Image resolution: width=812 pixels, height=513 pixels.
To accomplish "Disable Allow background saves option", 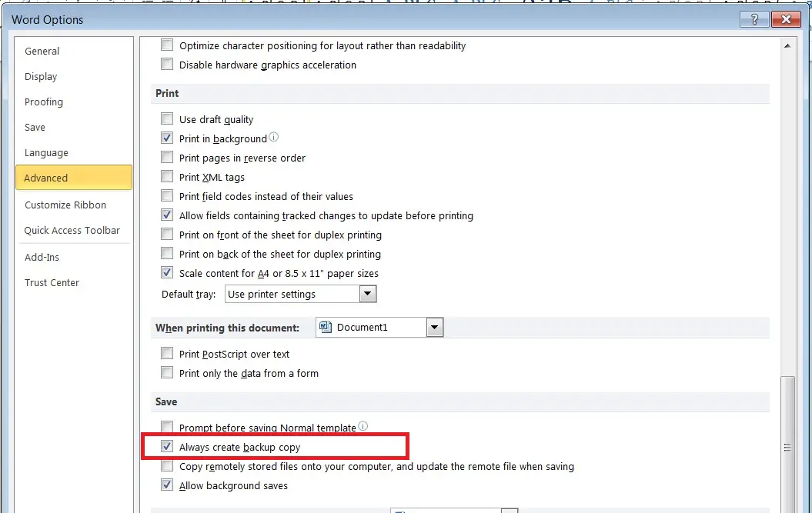I will pyautogui.click(x=167, y=485).
